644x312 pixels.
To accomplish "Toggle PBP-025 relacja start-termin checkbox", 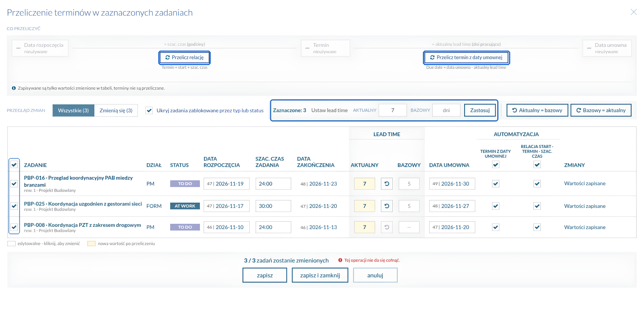I will click(x=537, y=206).
